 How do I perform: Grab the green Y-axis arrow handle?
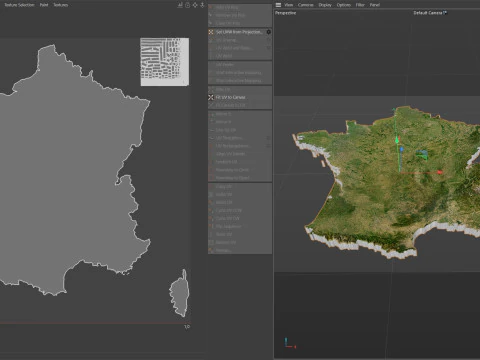(x=397, y=139)
